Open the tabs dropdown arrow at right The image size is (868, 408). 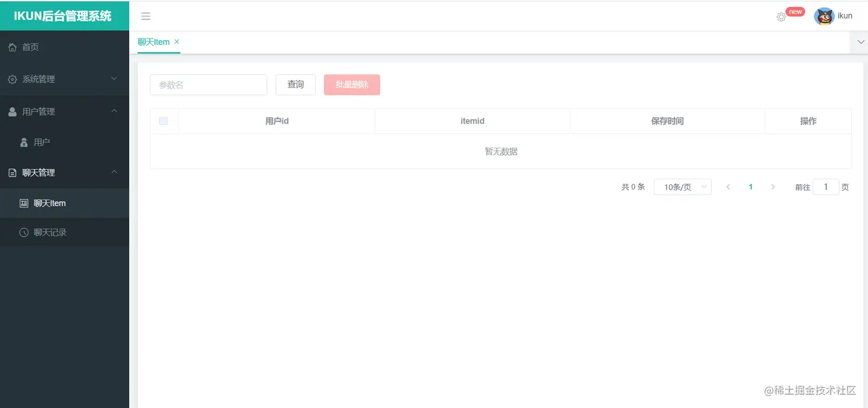pyautogui.click(x=860, y=42)
